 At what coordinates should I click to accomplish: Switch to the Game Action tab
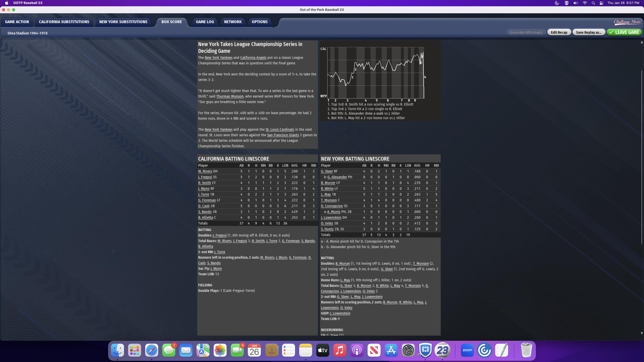[x=17, y=22]
